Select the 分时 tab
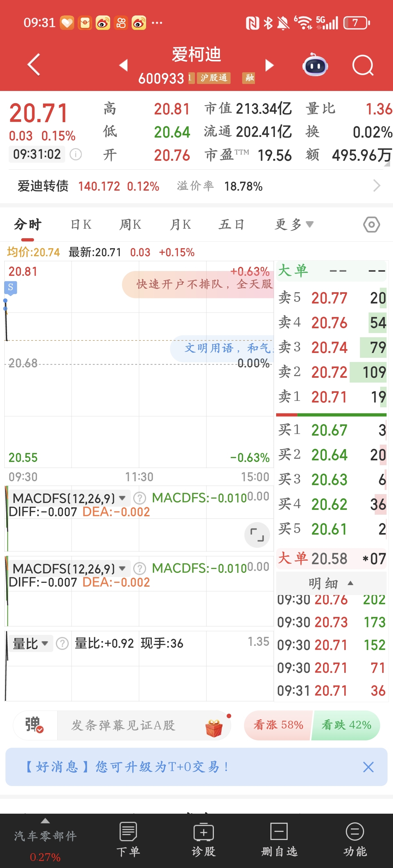The width and height of the screenshot is (393, 868). 28,224
